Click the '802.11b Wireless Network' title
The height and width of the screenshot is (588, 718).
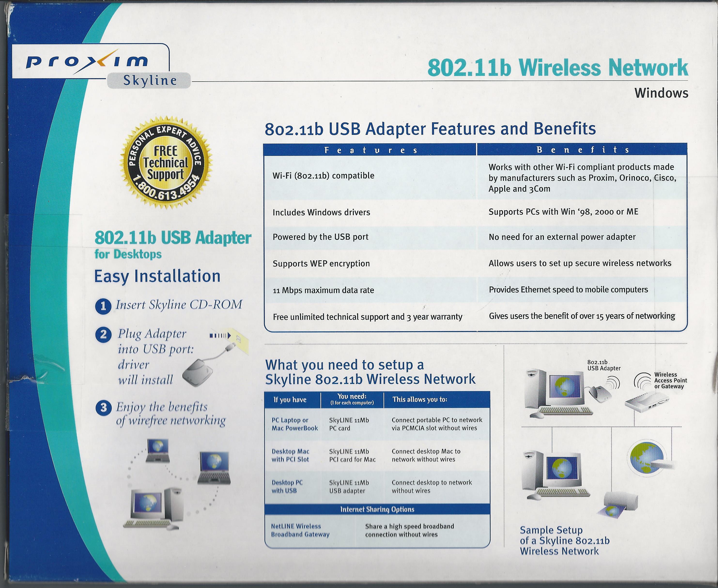(558, 68)
